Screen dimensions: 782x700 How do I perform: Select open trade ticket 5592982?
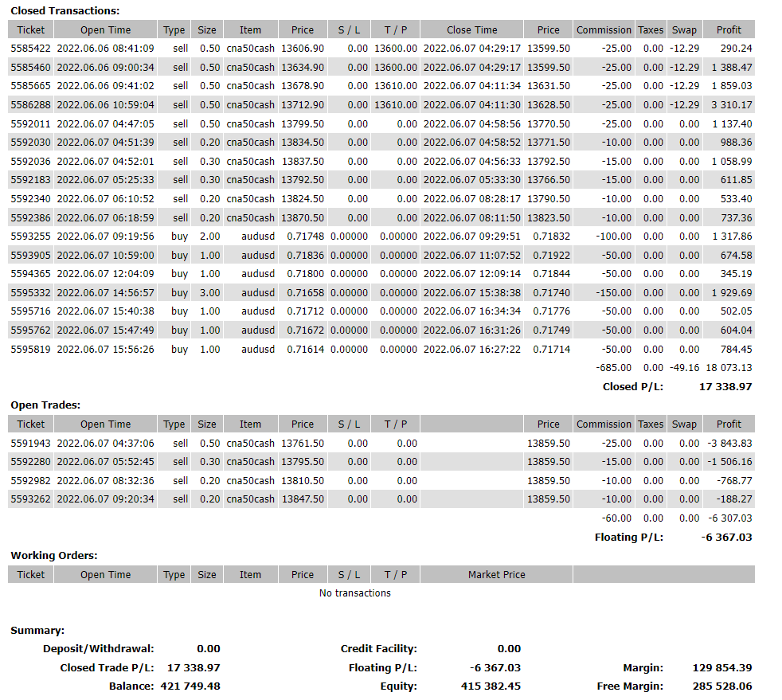pyautogui.click(x=30, y=481)
